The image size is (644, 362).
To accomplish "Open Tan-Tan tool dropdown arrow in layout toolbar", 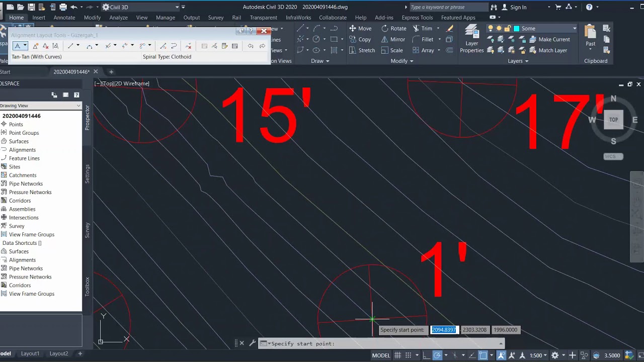I will [25, 46].
